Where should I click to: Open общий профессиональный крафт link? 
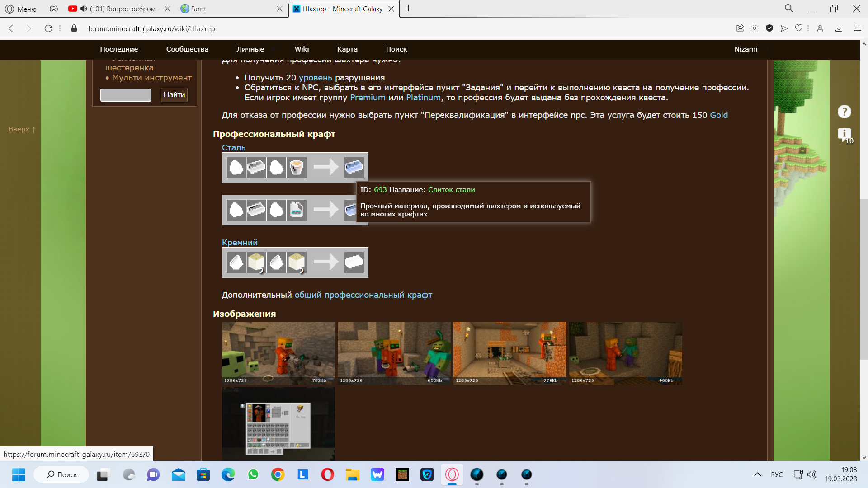pyautogui.click(x=363, y=295)
